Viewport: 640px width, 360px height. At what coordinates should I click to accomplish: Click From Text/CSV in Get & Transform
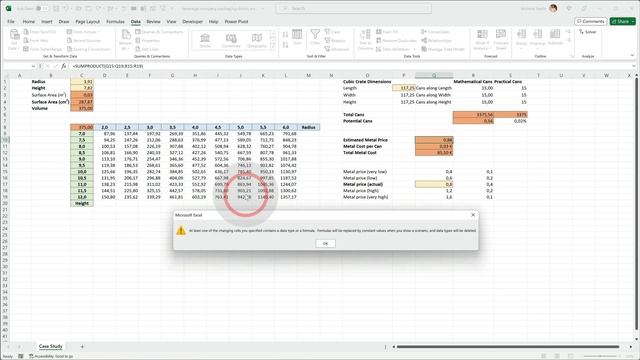(40, 32)
